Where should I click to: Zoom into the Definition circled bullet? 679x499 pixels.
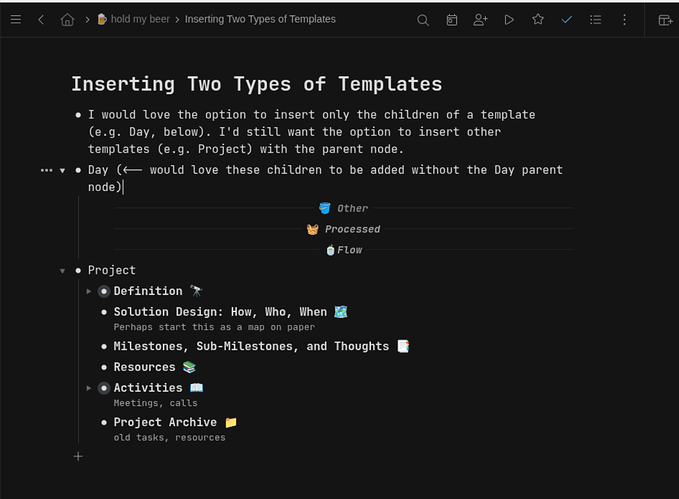coord(103,292)
